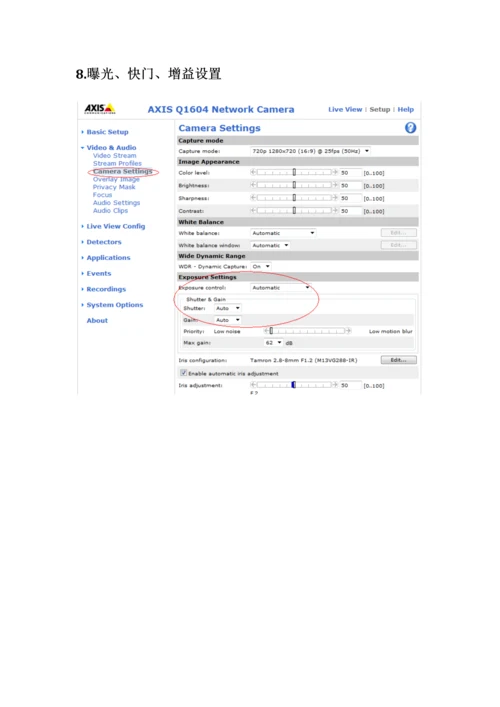Click left arrow of Color level slider
The width and height of the screenshot is (500, 707).
pos(253,172)
